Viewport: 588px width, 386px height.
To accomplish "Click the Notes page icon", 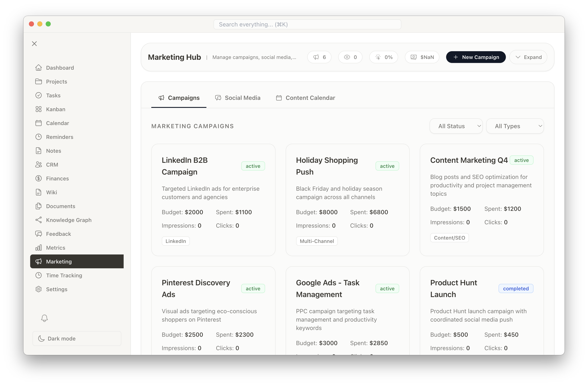I will [x=39, y=151].
